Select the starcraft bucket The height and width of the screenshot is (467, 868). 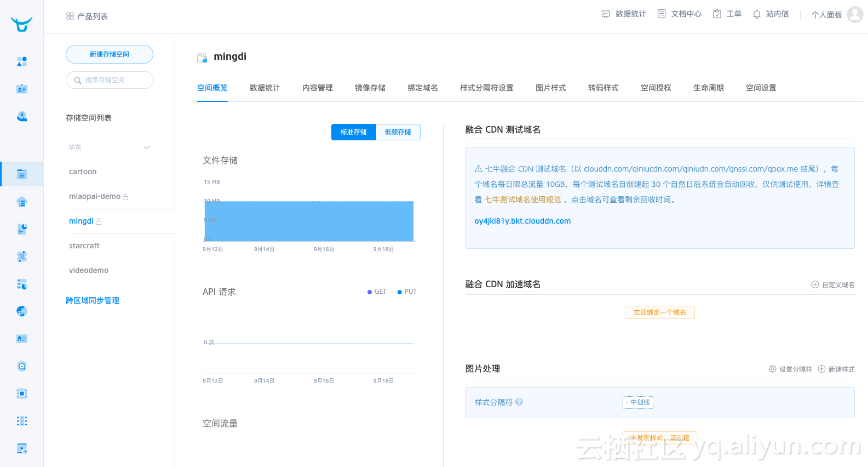pyautogui.click(x=84, y=246)
